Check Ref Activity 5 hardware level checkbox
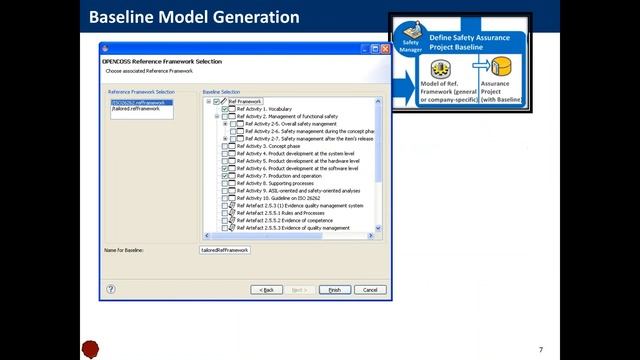 tap(224, 161)
